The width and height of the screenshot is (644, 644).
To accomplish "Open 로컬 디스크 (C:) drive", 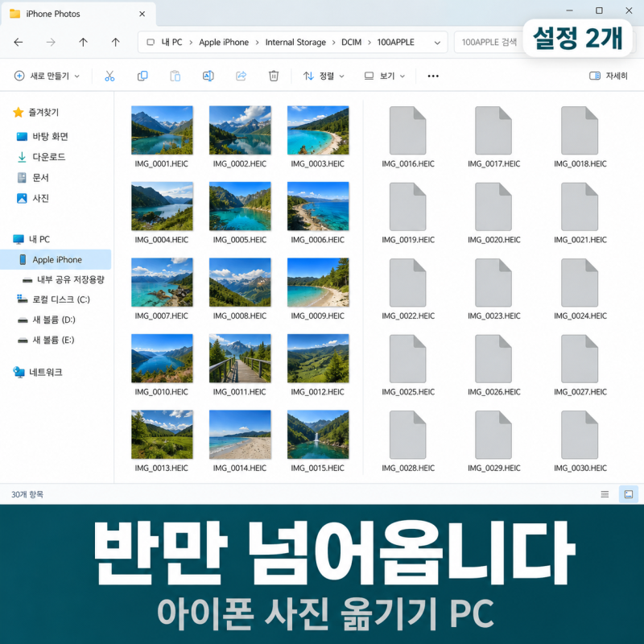I will point(53,299).
